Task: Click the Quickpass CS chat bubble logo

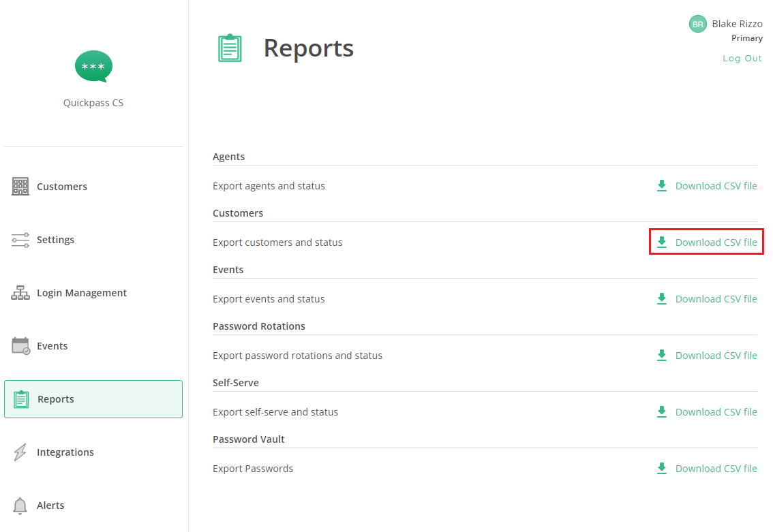Action: pyautogui.click(x=93, y=67)
